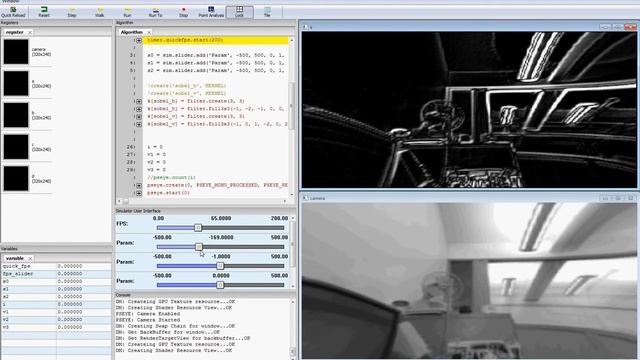Click the code editor scroll up arrow

[291, 40]
